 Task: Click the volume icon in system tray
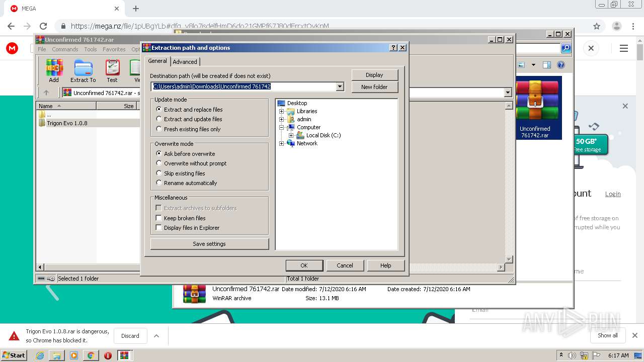572,355
